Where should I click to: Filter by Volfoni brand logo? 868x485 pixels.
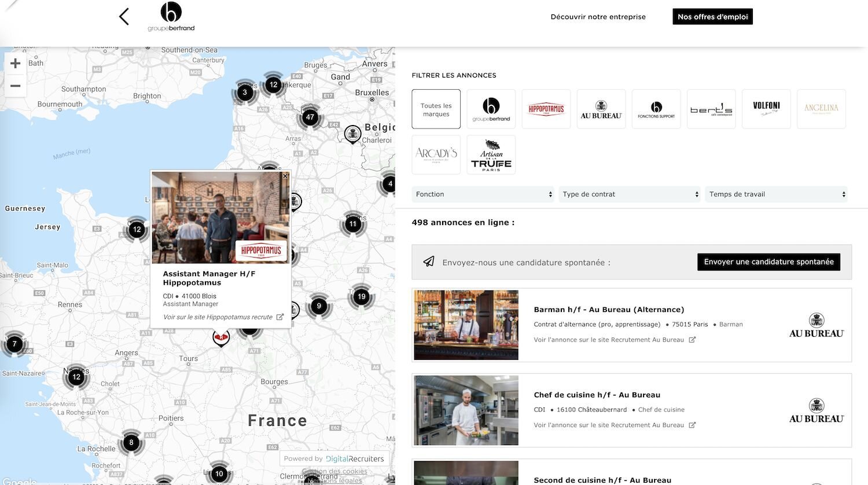point(766,109)
